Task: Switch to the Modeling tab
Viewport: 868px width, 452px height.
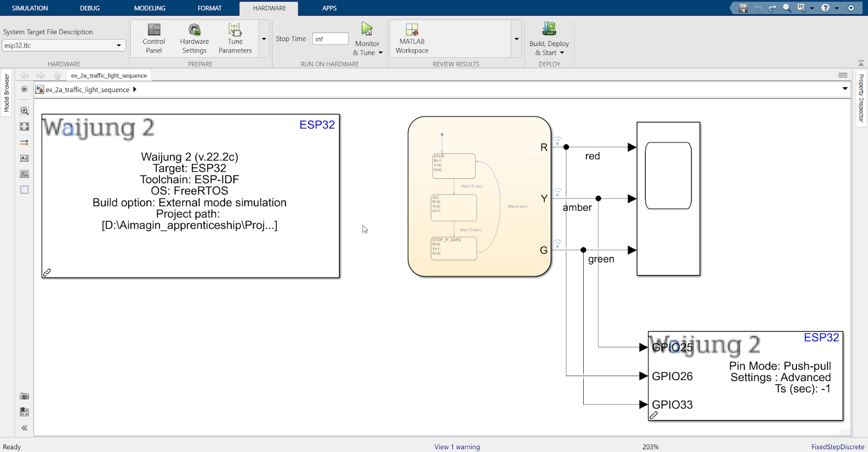Action: pyautogui.click(x=150, y=8)
